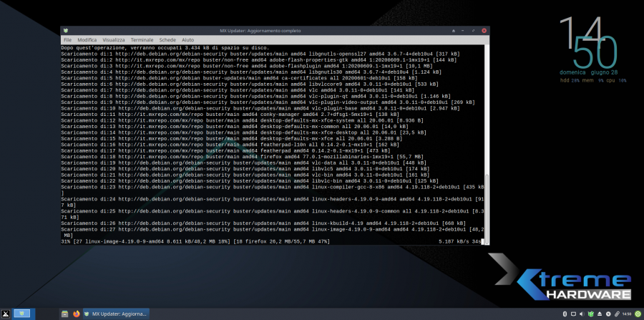Open the MX start menu icon

(x=6, y=314)
